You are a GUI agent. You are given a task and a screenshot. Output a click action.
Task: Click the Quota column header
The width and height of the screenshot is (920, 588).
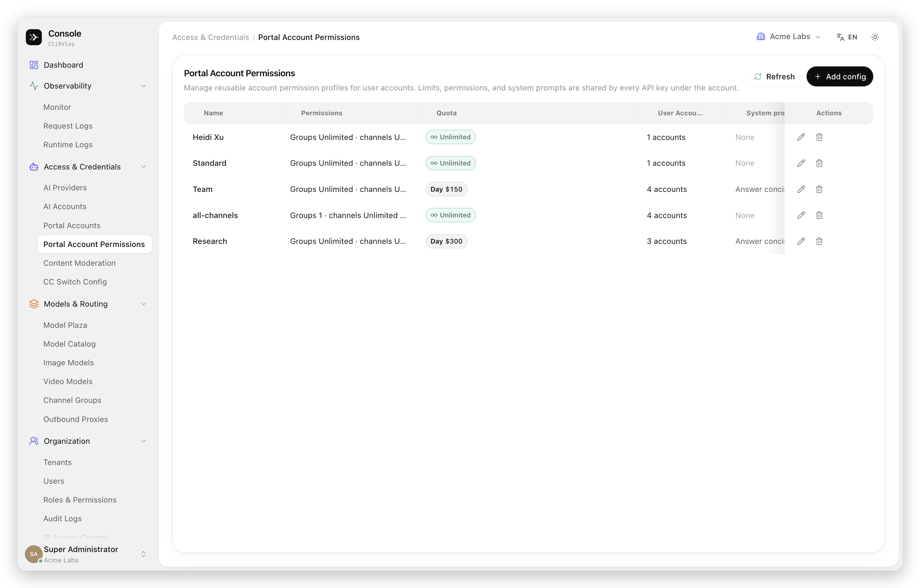(446, 113)
